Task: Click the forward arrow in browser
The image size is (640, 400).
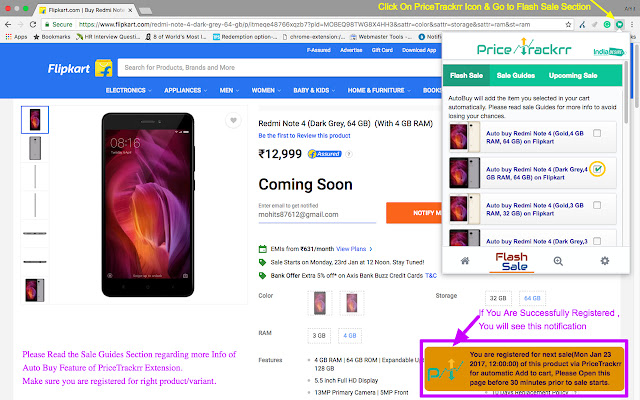Action: 20,24
